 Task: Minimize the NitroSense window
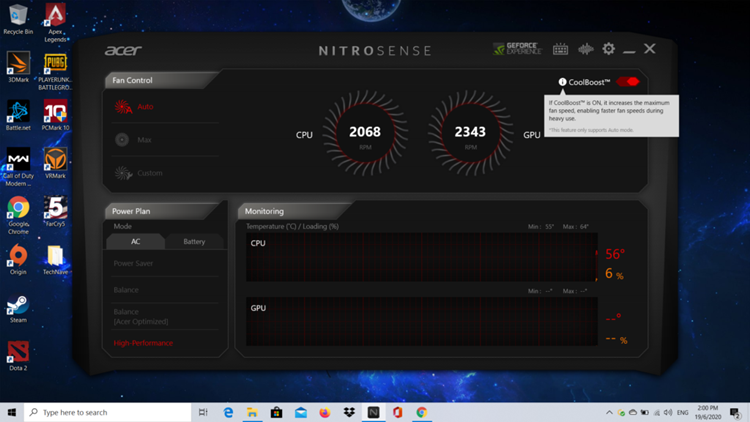tap(629, 50)
